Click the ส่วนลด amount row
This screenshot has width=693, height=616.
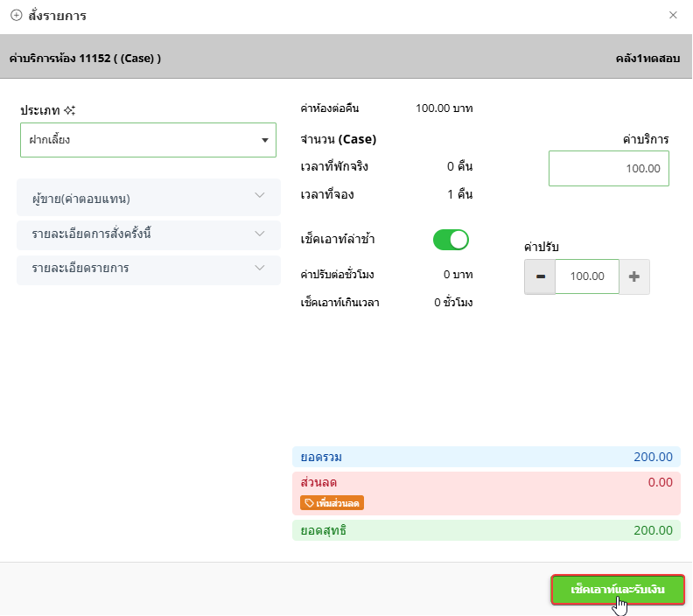tap(486, 483)
